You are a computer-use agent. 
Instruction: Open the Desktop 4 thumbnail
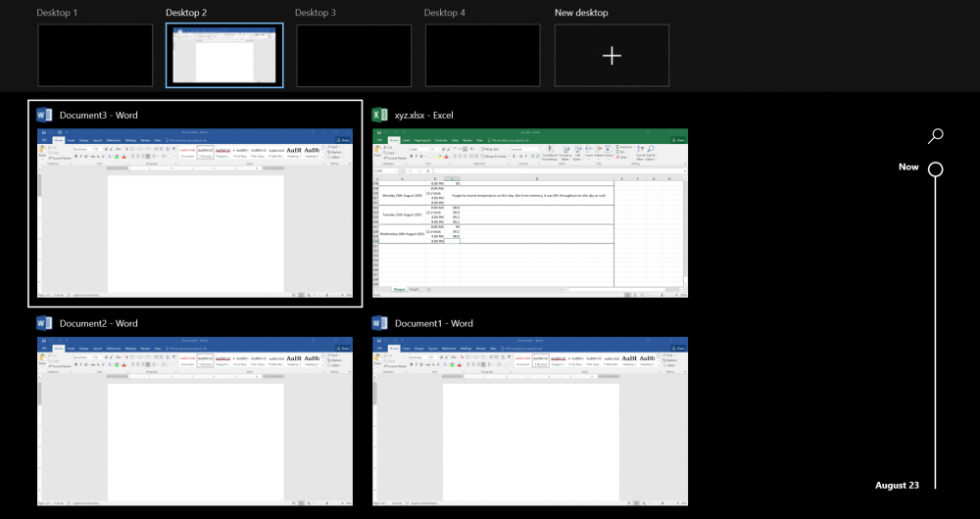(482, 56)
